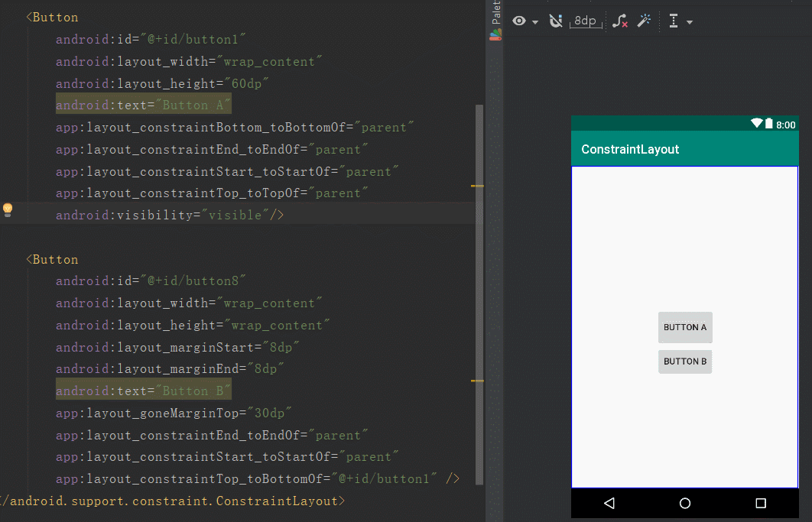The height and width of the screenshot is (522, 812).
Task: Click the battery icon in preview status bar
Action: (769, 123)
